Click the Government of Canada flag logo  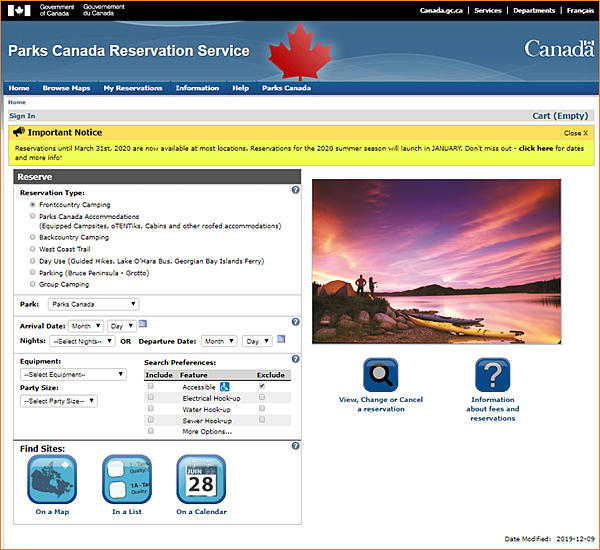point(19,10)
